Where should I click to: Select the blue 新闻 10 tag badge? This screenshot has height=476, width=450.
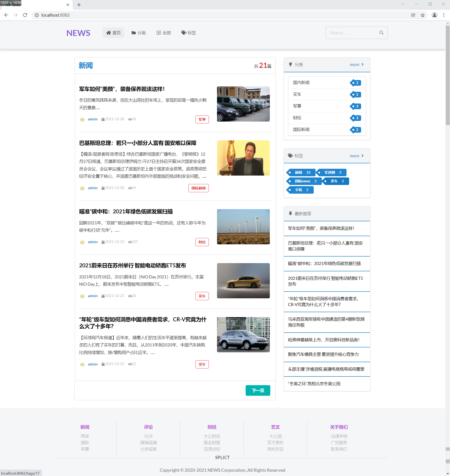pyautogui.click(x=302, y=172)
